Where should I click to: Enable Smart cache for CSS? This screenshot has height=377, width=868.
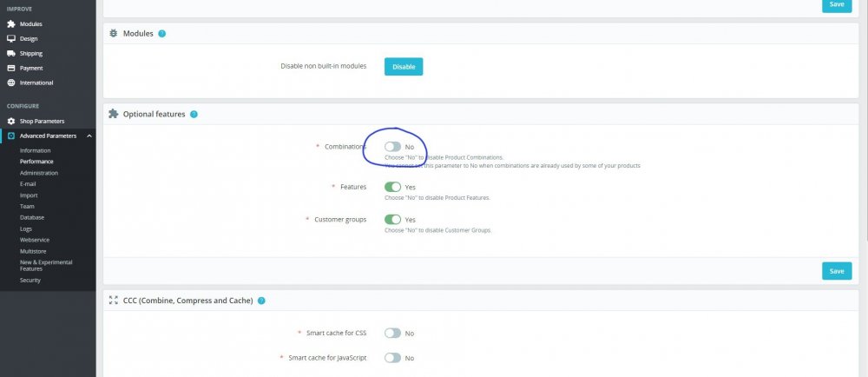(392, 334)
